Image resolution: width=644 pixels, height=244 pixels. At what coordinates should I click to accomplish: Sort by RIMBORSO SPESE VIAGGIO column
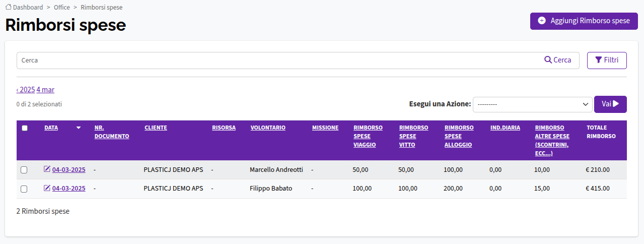(x=368, y=136)
